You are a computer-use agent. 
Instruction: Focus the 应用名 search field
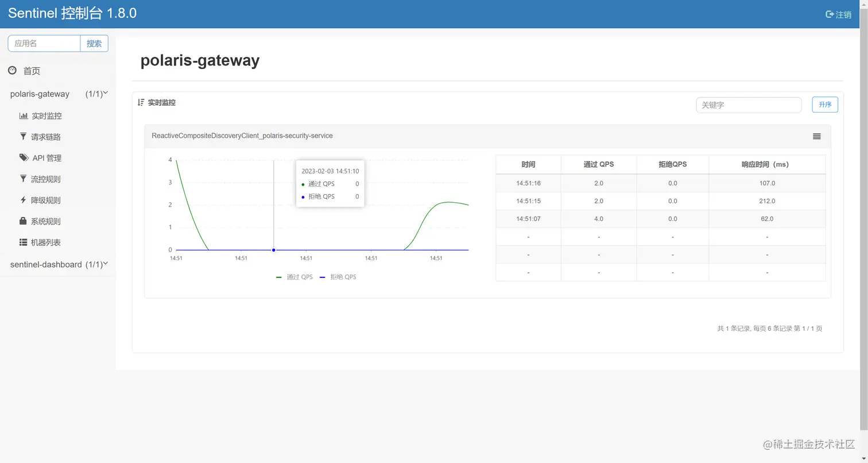(x=44, y=43)
